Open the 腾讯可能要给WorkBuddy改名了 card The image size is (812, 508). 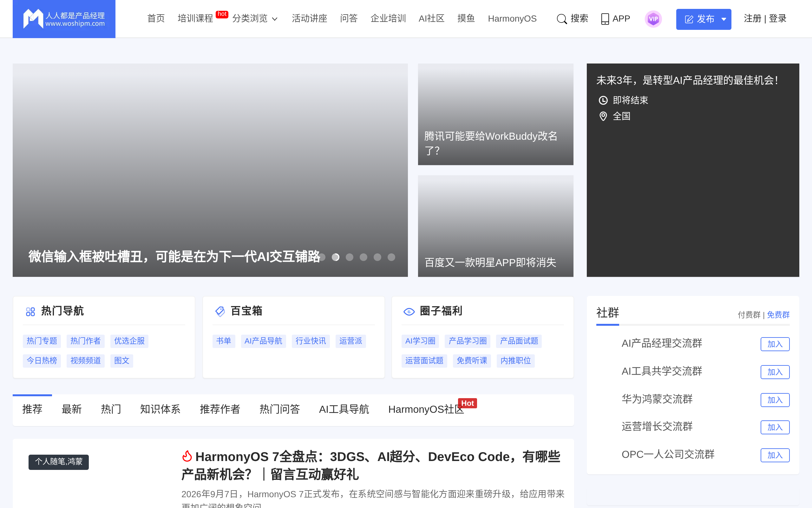[495, 114]
